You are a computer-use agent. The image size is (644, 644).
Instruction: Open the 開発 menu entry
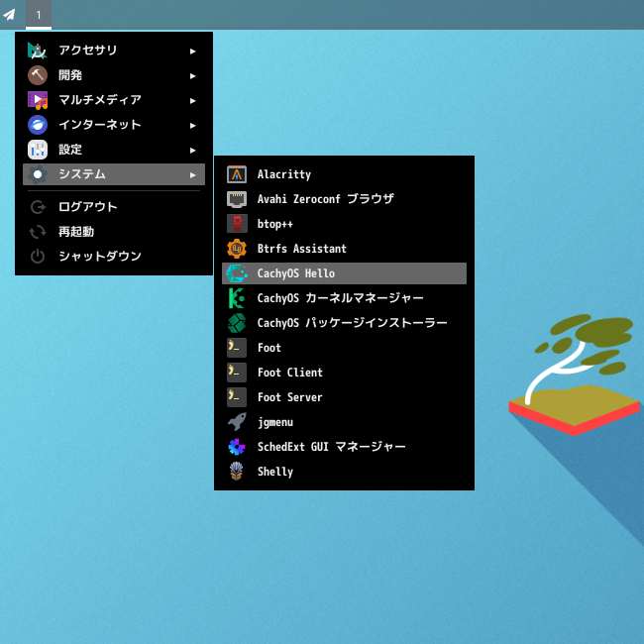coord(114,75)
